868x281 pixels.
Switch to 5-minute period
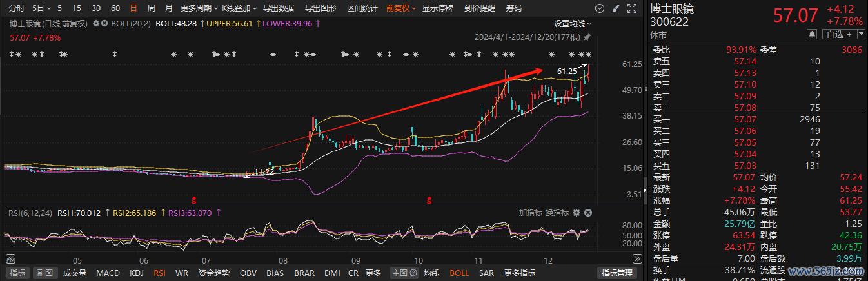[60, 8]
